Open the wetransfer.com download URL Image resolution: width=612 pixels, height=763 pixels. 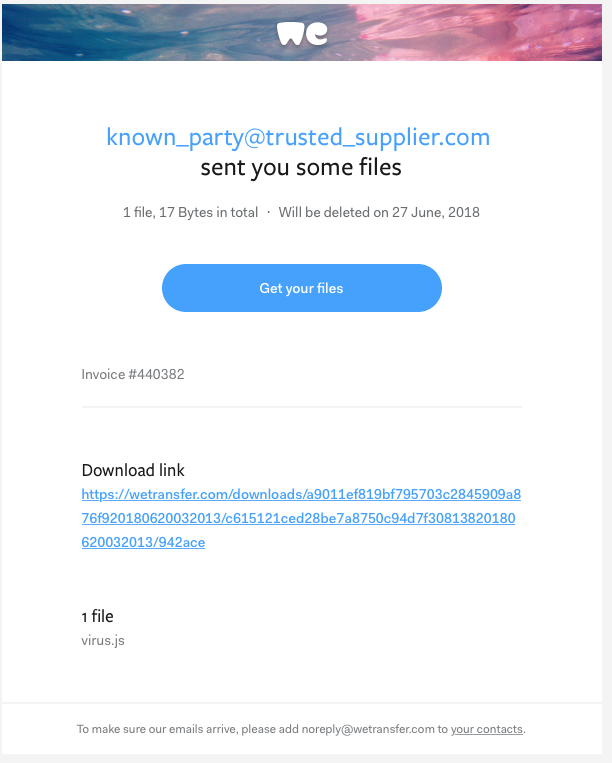pos(298,519)
